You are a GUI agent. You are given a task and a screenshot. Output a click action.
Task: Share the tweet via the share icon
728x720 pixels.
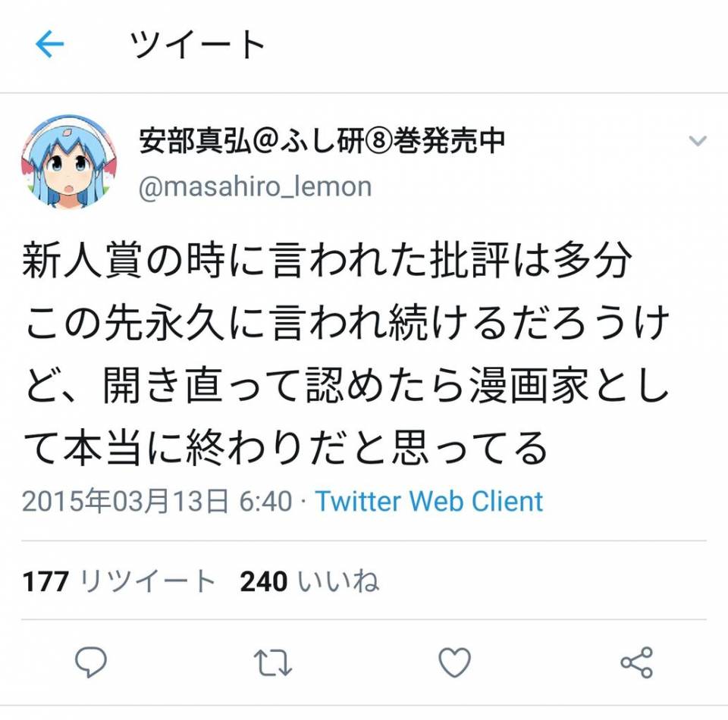pyautogui.click(x=637, y=662)
